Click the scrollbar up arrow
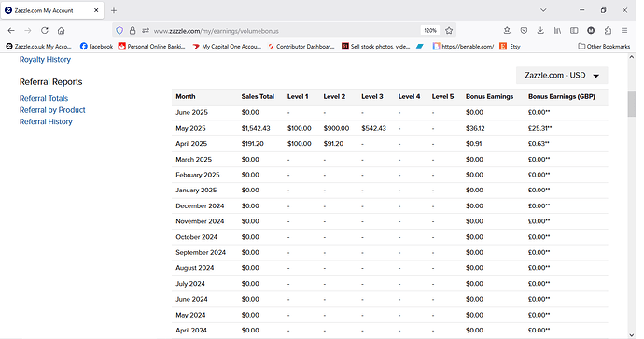 tap(632, 57)
